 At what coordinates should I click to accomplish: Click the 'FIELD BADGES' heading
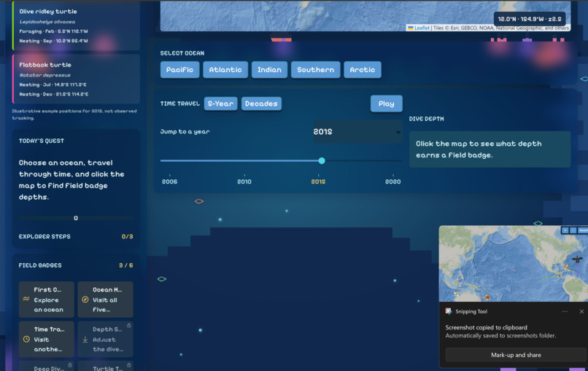pyautogui.click(x=40, y=265)
